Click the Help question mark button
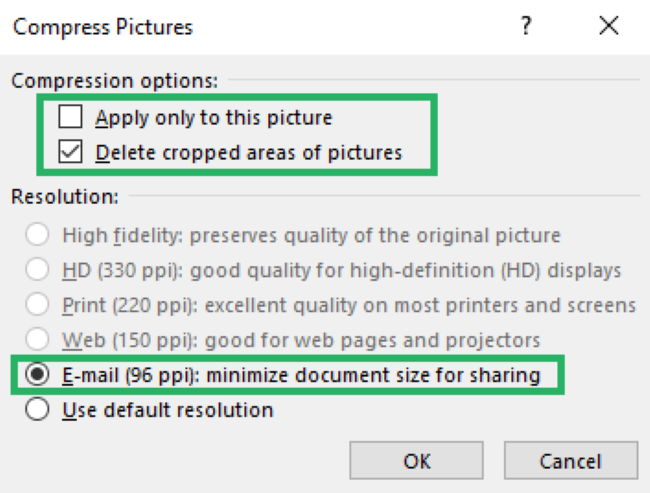 click(x=525, y=27)
